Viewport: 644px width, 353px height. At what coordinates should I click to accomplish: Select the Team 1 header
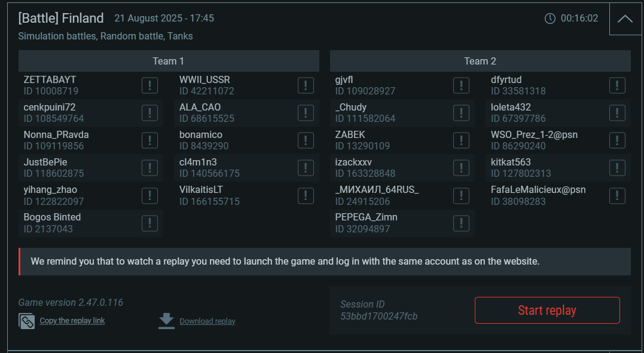[169, 61]
